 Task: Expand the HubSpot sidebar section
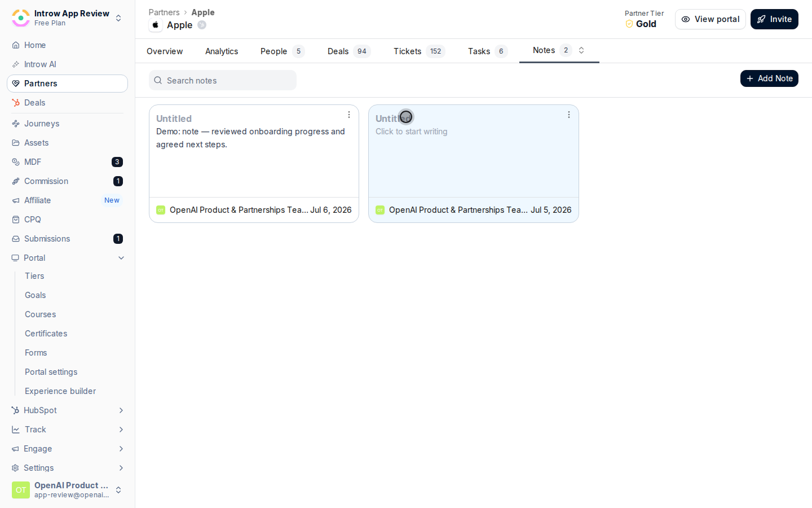tap(67, 410)
